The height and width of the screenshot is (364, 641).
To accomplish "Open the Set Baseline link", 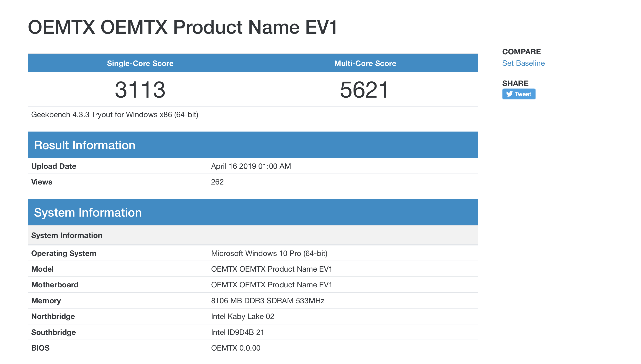I will point(523,63).
